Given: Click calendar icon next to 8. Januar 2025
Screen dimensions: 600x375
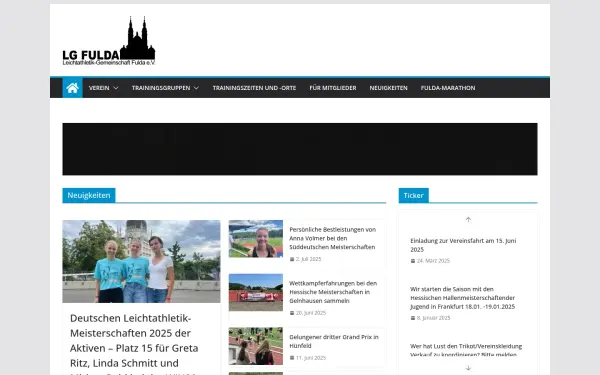Looking at the screenshot, I should coord(413,318).
